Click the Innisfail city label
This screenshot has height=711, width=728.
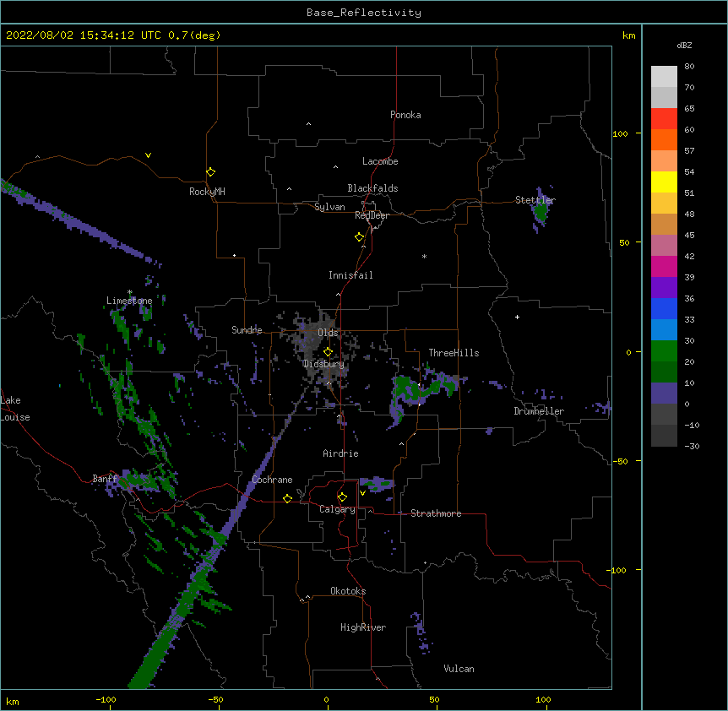pyautogui.click(x=350, y=275)
